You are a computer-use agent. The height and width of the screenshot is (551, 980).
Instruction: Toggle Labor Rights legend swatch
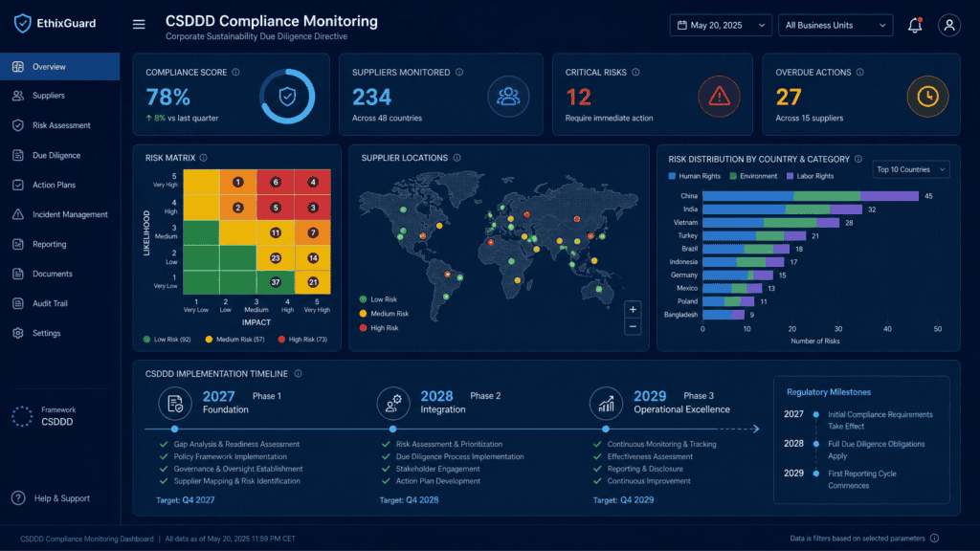pyautogui.click(x=790, y=176)
